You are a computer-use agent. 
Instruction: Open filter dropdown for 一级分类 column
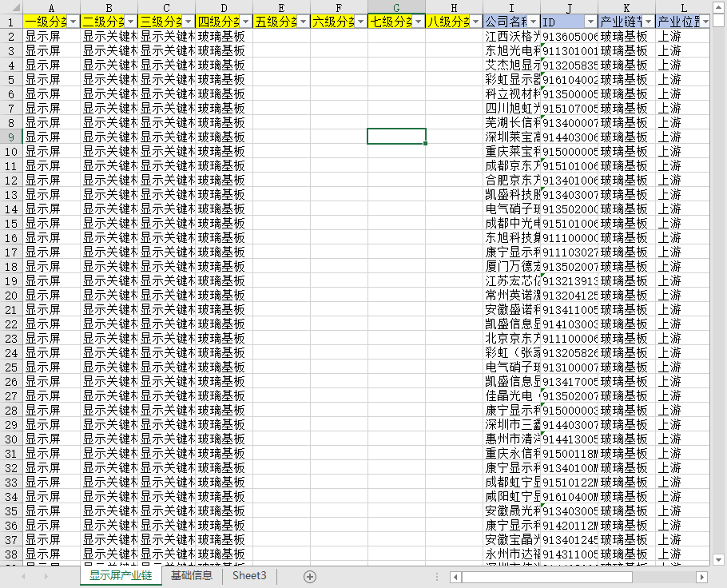pyautogui.click(x=73, y=22)
